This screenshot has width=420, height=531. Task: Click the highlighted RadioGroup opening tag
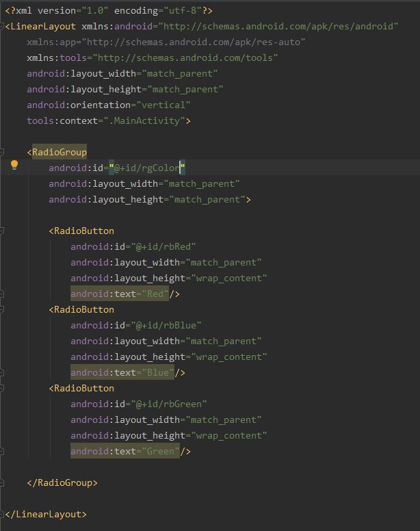click(60, 152)
